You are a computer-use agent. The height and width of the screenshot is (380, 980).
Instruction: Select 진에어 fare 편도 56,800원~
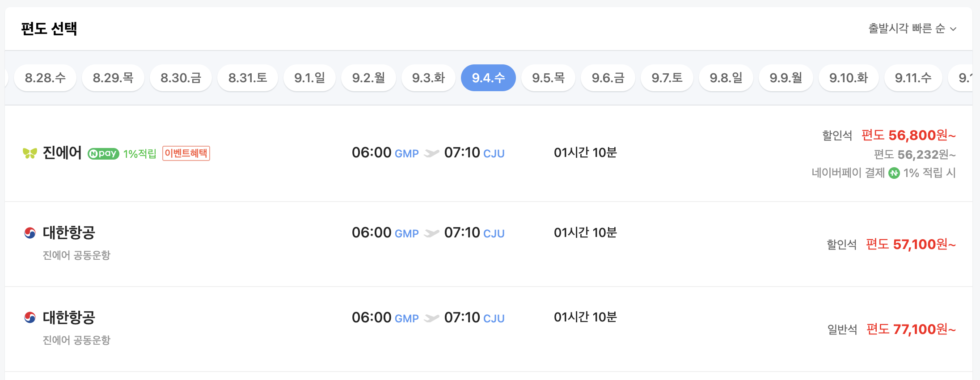(x=908, y=135)
